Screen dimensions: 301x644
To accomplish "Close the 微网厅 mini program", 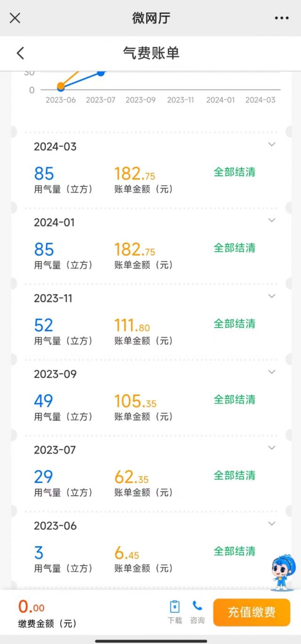I will (x=15, y=18).
